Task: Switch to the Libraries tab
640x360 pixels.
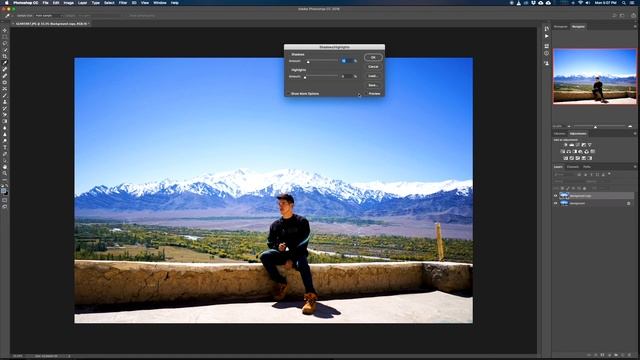Action: point(560,133)
